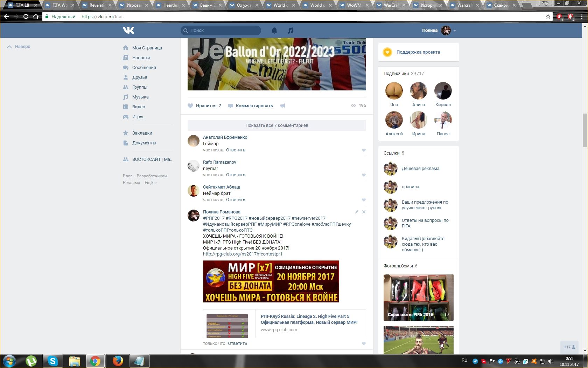Open subscriber Кирилл's avatar
Image resolution: width=588 pixels, height=368 pixels.
click(x=443, y=91)
